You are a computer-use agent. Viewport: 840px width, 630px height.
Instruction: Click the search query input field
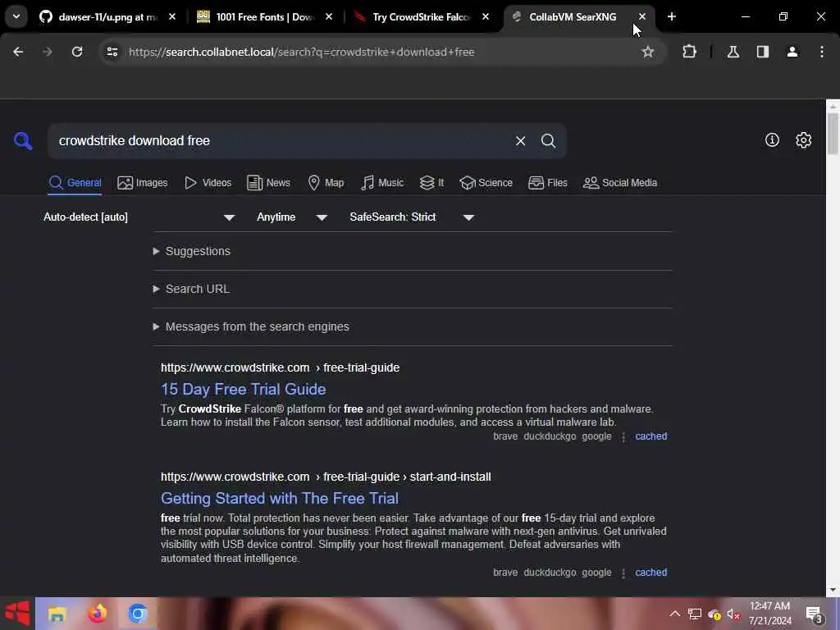point(281,141)
